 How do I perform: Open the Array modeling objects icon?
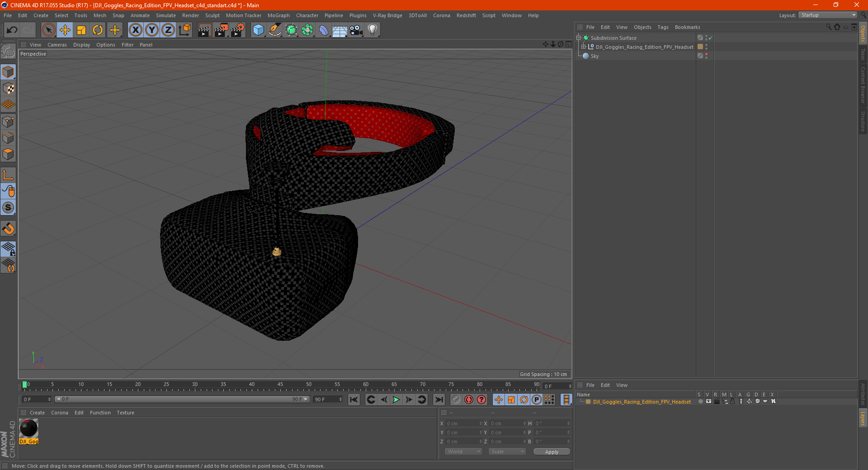pos(307,30)
